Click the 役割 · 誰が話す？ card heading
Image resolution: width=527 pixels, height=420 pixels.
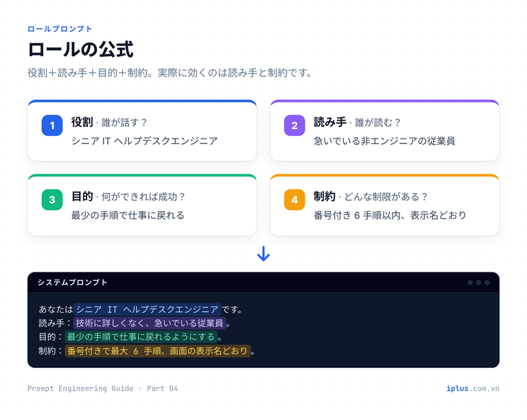tap(109, 122)
